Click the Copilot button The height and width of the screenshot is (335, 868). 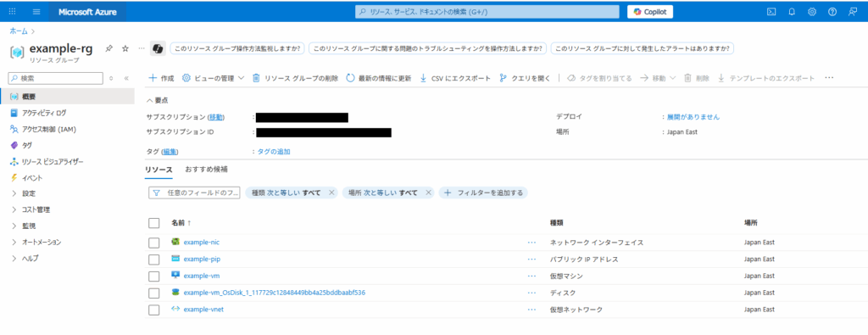[x=650, y=12]
